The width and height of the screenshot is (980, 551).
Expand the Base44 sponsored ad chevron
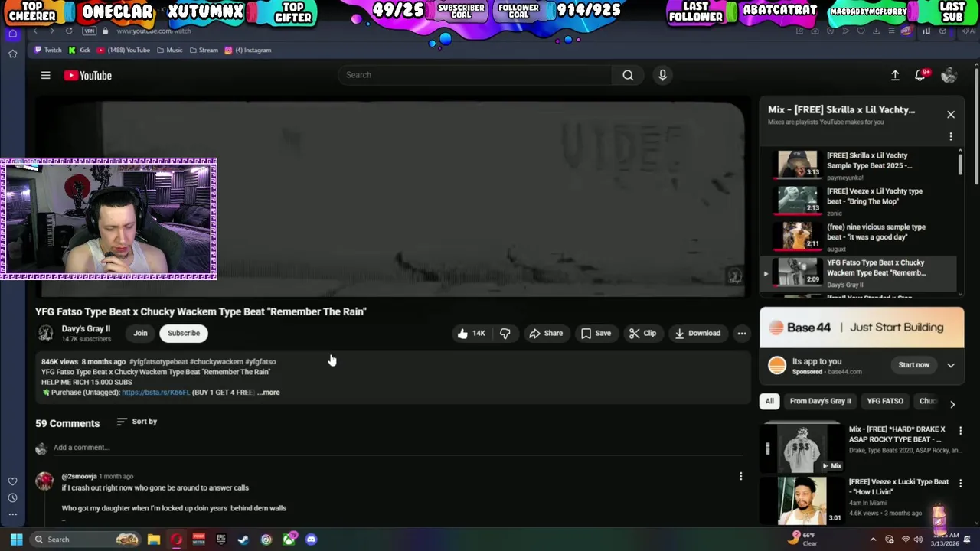(951, 365)
